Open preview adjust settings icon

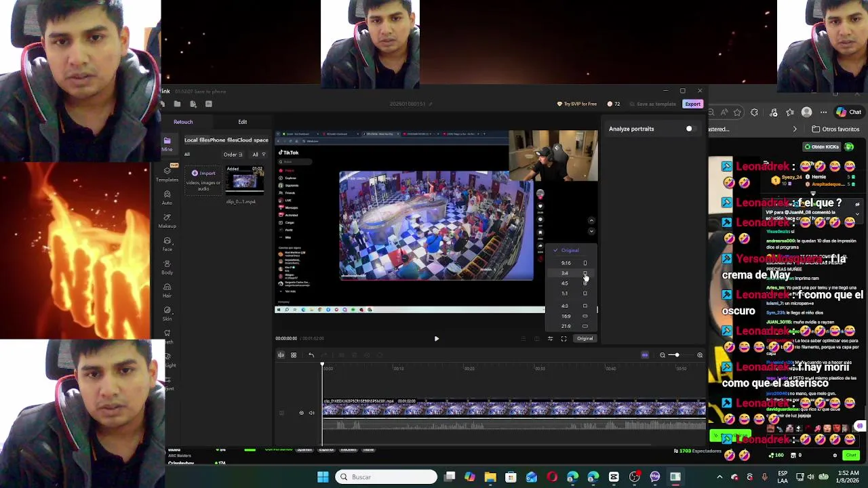(x=550, y=338)
